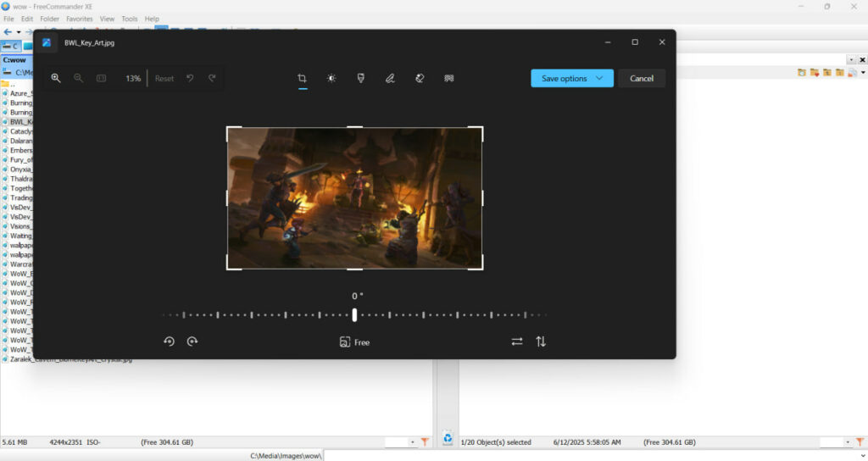Rotate image clockwise
868x461 pixels.
coord(192,342)
